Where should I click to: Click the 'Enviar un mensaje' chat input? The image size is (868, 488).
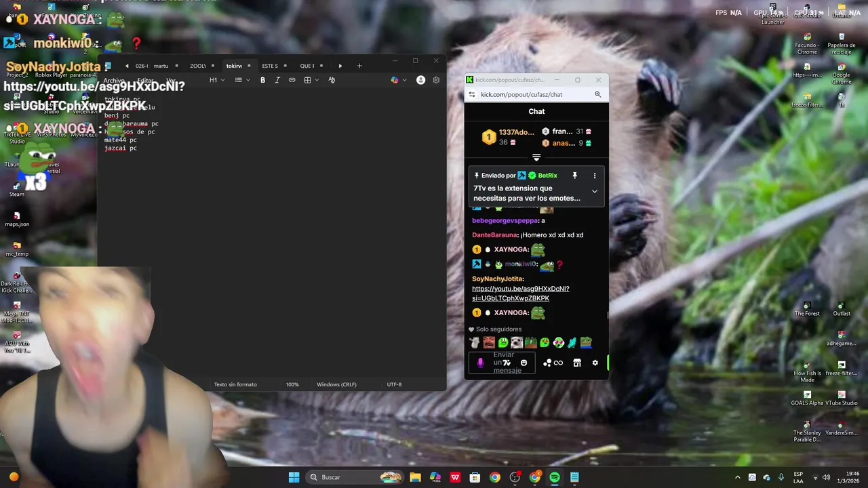point(502,363)
